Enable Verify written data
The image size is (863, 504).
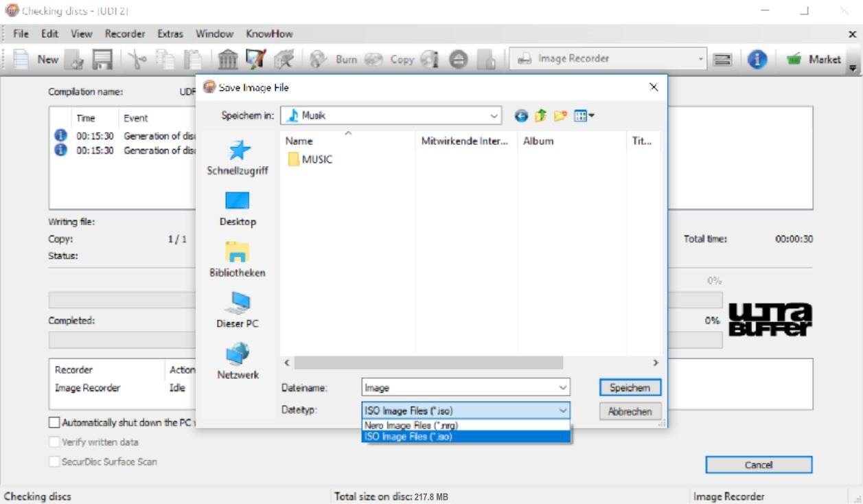click(54, 442)
